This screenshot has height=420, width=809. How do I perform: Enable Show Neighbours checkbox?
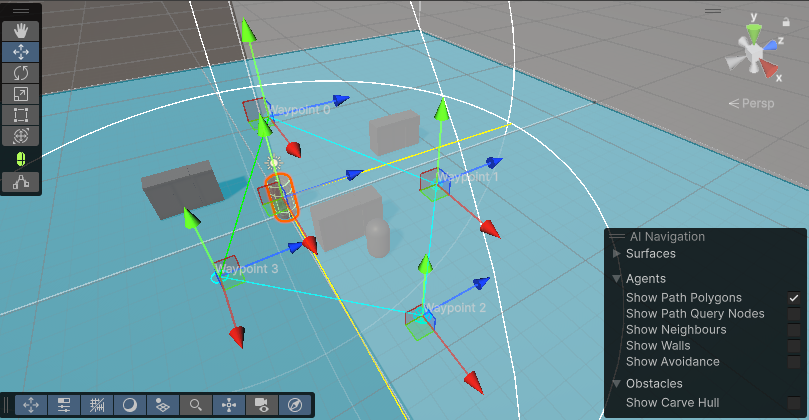pos(794,330)
